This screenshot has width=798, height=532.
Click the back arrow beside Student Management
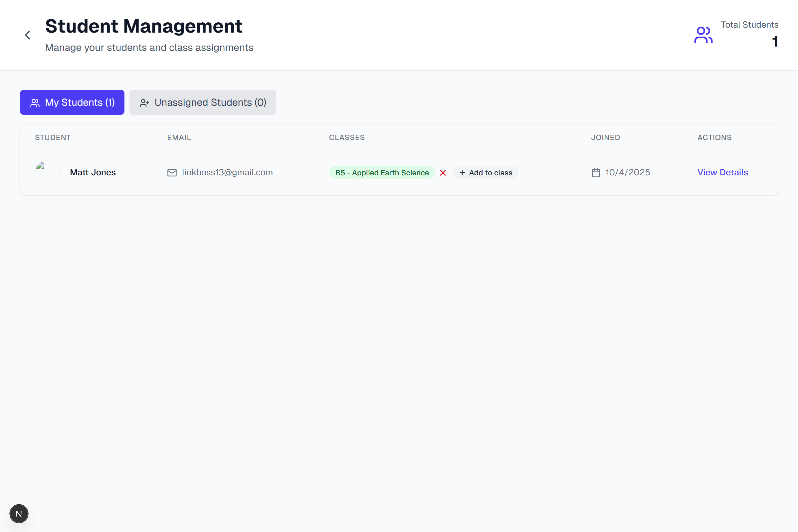pyautogui.click(x=28, y=35)
